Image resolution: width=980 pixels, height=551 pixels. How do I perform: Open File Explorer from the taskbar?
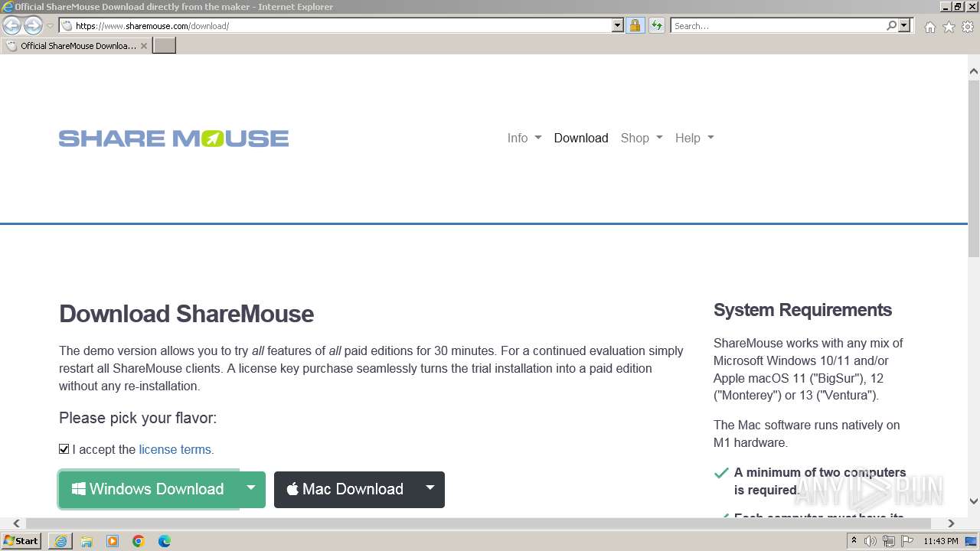[x=87, y=541]
